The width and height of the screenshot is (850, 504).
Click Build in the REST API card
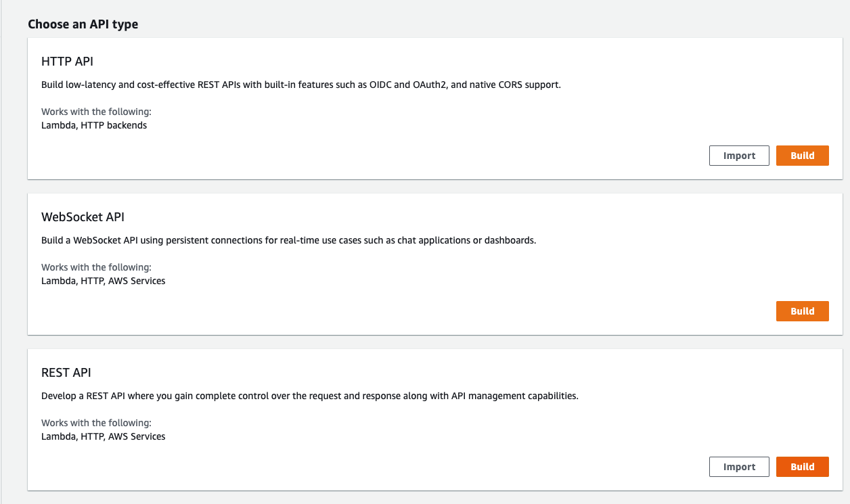(x=802, y=467)
